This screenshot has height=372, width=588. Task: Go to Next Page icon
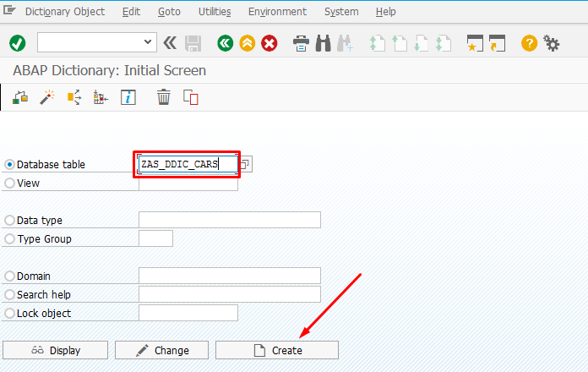point(421,43)
